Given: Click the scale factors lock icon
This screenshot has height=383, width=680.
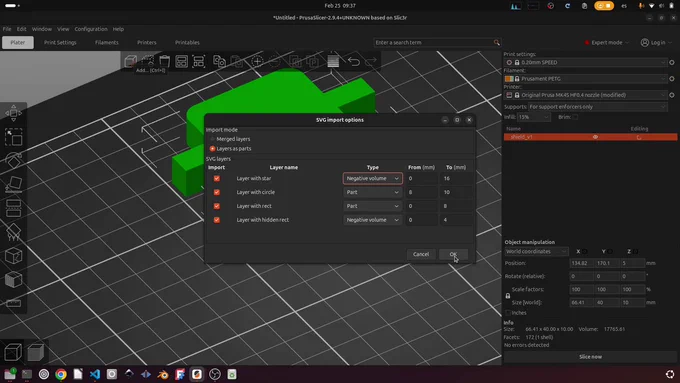Looking at the screenshot, I should (x=508, y=296).
